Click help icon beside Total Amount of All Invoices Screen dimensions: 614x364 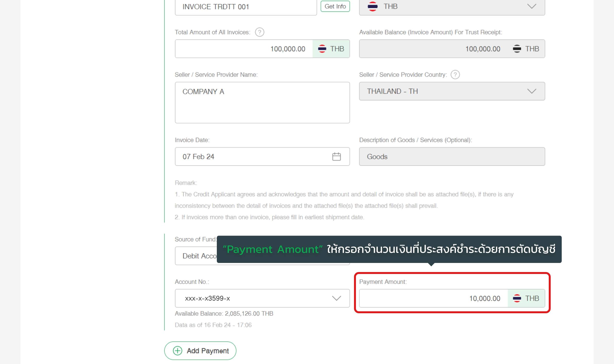click(x=259, y=32)
